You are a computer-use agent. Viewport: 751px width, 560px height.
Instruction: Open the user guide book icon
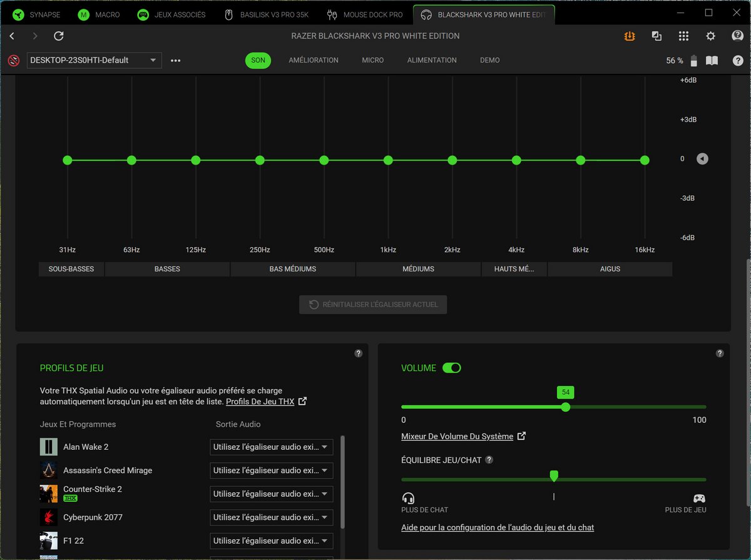pyautogui.click(x=712, y=61)
